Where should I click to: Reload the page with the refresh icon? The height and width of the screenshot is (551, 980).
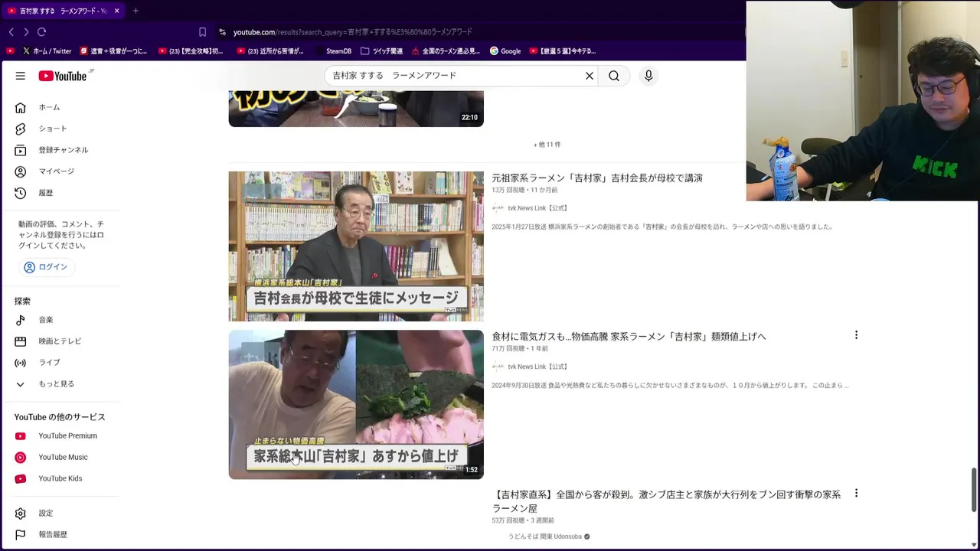41,32
